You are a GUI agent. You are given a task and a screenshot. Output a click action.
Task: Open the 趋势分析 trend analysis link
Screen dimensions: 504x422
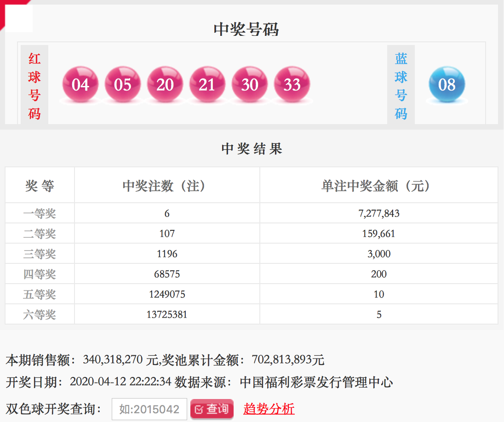click(269, 409)
